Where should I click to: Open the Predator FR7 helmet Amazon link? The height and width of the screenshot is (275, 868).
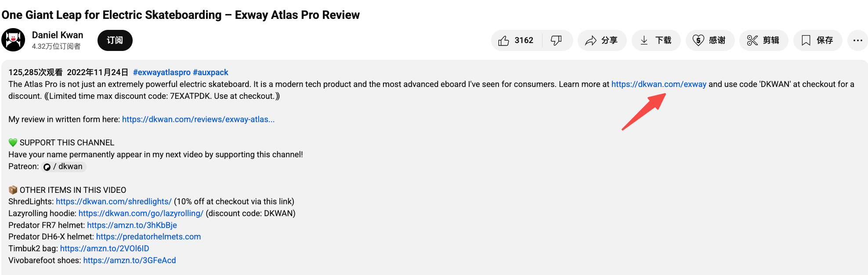click(x=132, y=225)
